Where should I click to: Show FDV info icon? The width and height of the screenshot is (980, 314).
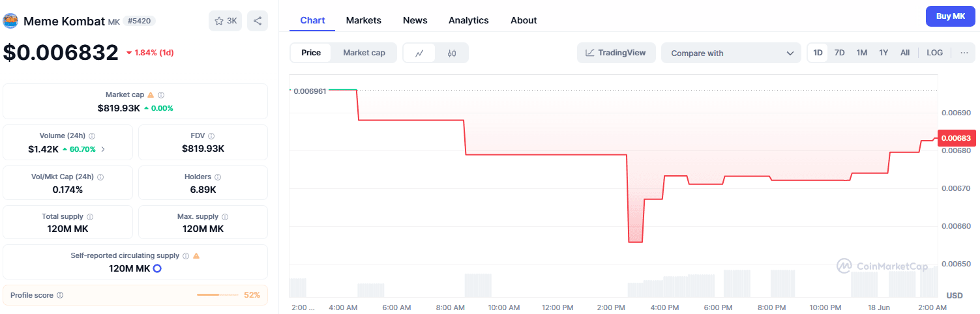click(x=212, y=136)
